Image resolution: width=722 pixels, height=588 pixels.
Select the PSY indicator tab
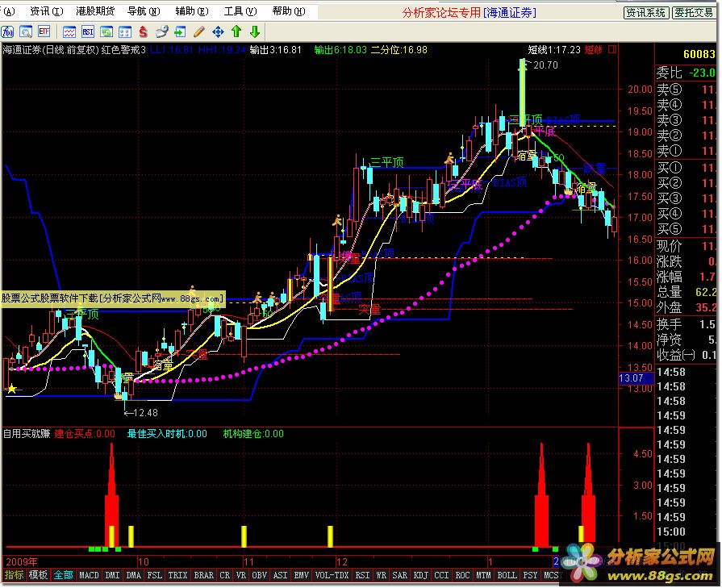[531, 574]
